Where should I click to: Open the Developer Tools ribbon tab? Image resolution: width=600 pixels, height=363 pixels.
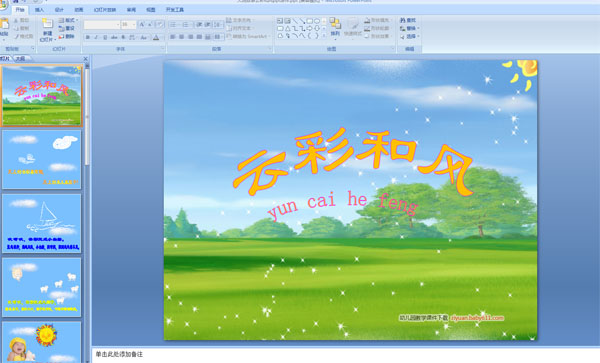click(175, 10)
